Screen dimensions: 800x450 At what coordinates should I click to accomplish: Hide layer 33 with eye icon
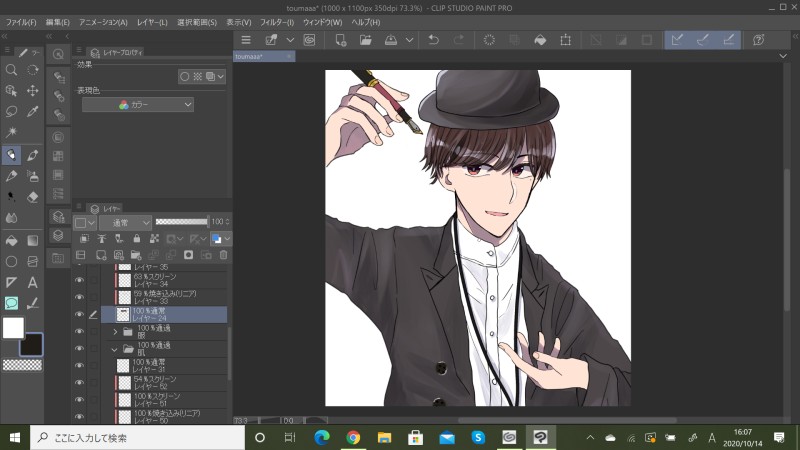click(79, 297)
